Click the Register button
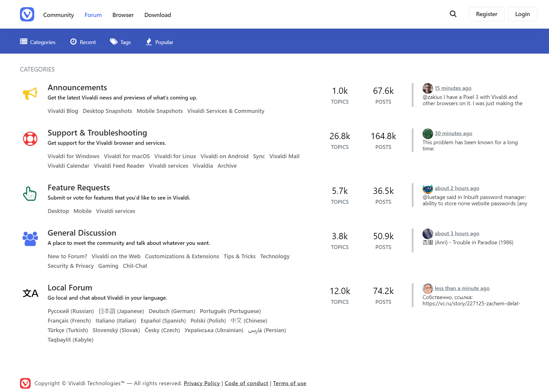 click(486, 14)
